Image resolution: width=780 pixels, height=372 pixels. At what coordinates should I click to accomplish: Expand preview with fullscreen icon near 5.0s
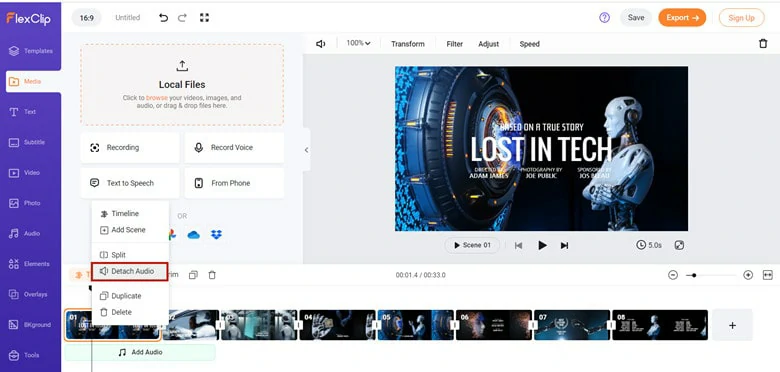pyautogui.click(x=679, y=245)
